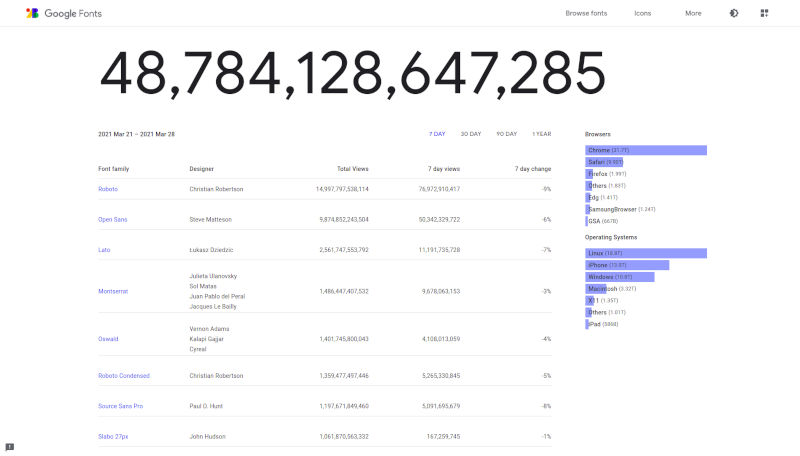Click Montserrat's total views 1,486,447,407,532
Screen dimensions: 800x456
coord(344,291)
